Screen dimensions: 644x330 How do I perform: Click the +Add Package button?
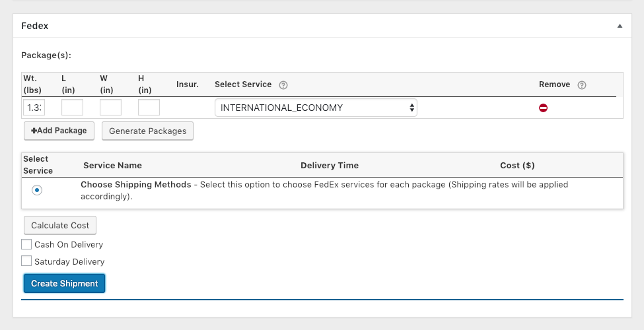[x=59, y=131]
